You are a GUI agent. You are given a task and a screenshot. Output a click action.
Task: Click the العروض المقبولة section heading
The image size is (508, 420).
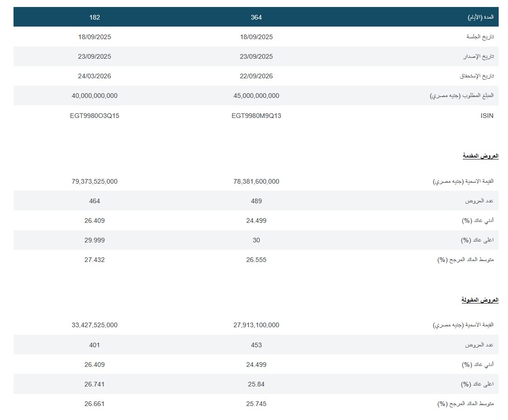pyautogui.click(x=480, y=300)
